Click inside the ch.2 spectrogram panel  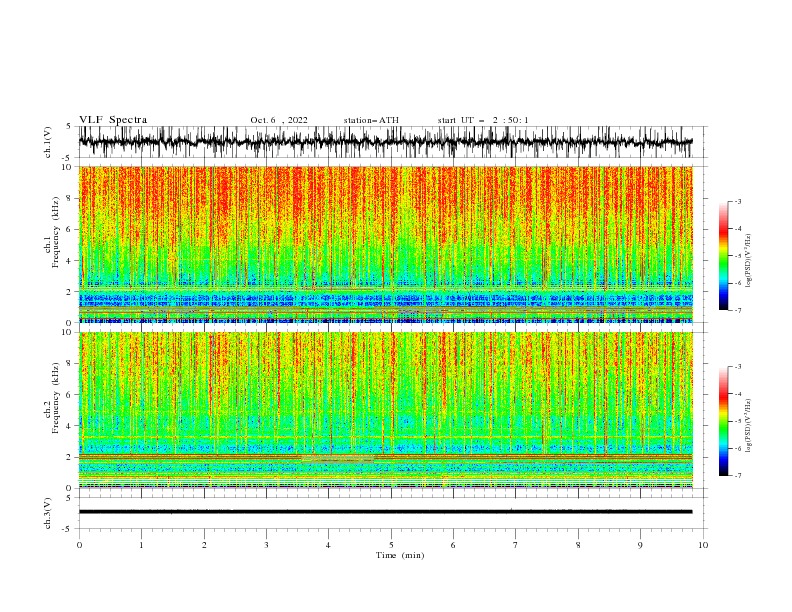[x=385, y=410]
